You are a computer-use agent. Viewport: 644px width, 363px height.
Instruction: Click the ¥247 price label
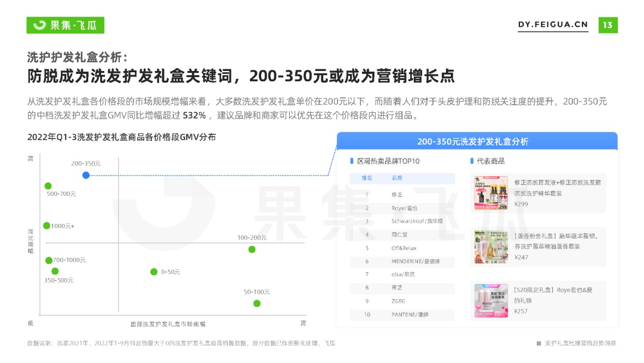(521, 257)
